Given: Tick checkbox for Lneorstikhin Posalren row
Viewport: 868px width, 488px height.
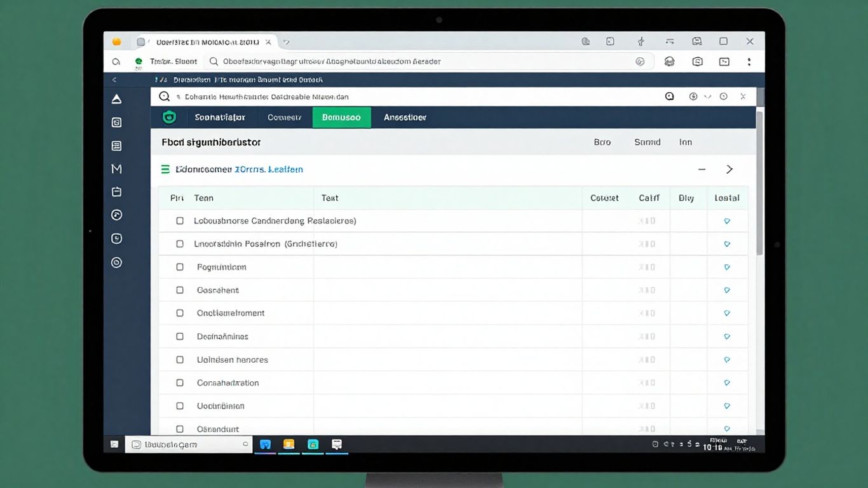Looking at the screenshot, I should point(180,244).
